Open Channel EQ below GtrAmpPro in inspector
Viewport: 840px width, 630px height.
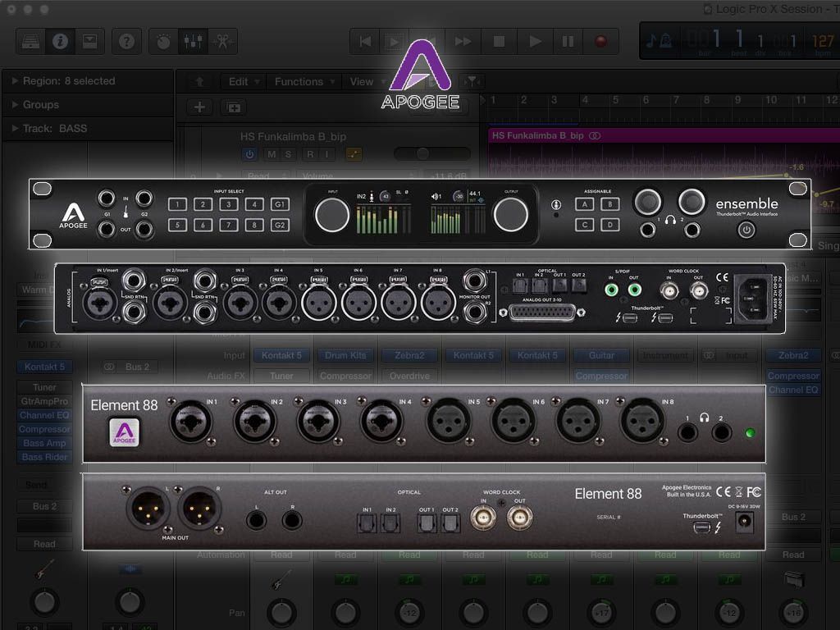click(x=44, y=415)
